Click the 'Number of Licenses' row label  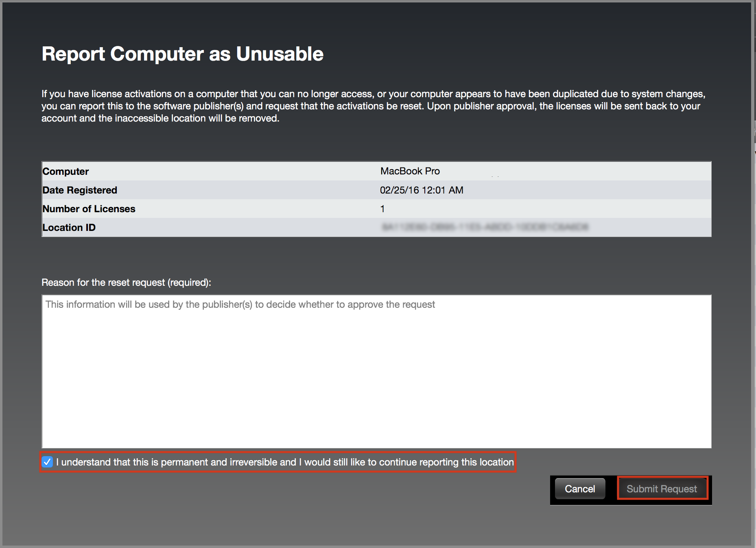point(89,209)
